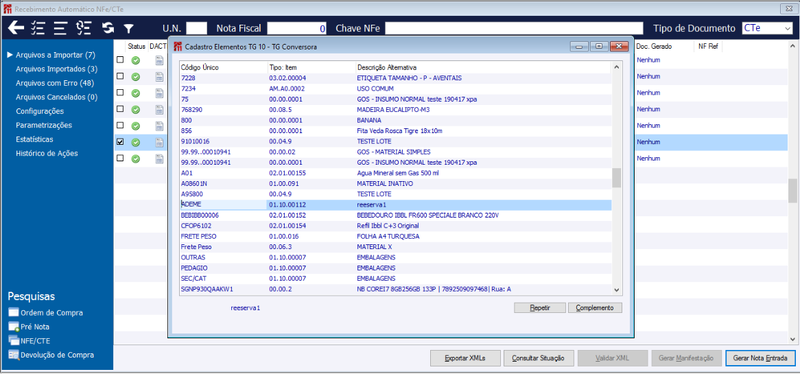The image size is (800, 374).
Task: Click the NF Ref column header
Action: [x=709, y=46]
